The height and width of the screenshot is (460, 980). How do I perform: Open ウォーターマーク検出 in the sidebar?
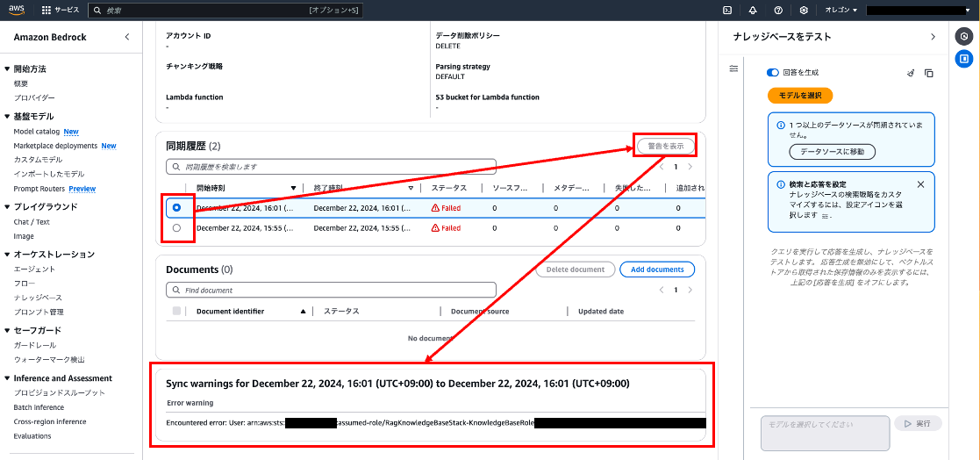point(49,359)
